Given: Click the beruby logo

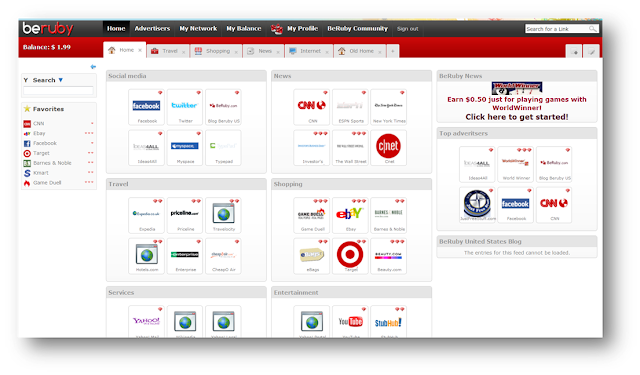Looking at the screenshot, I should tap(48, 28).
